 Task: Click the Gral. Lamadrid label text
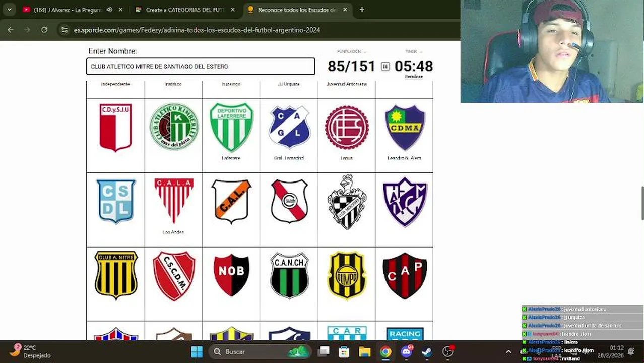tap(289, 158)
